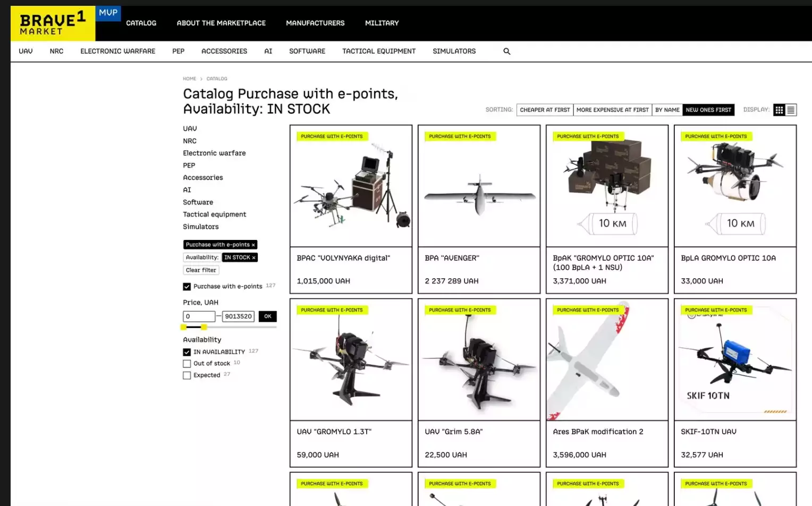
Task: Open the Electronic Warfare category tab
Action: pyautogui.click(x=117, y=52)
